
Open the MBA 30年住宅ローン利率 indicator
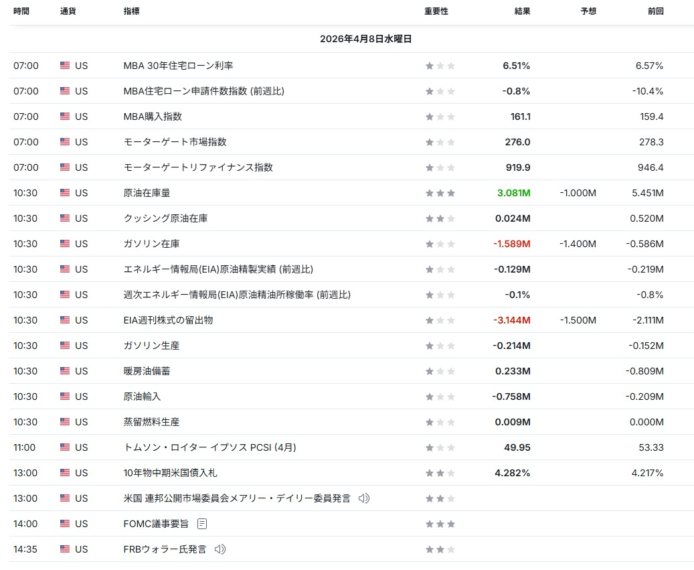178,65
